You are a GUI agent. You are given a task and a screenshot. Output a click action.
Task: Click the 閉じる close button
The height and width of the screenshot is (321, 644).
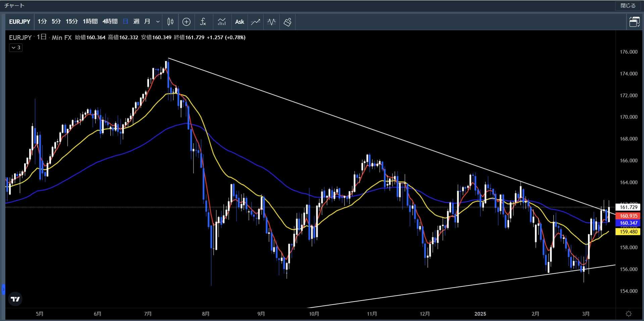pyautogui.click(x=628, y=6)
